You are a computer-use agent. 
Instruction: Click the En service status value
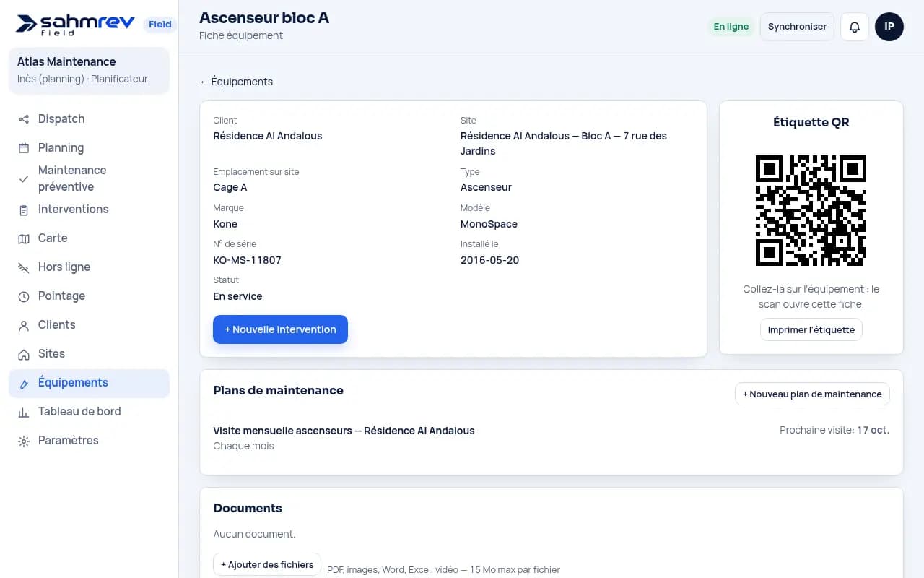coord(237,296)
